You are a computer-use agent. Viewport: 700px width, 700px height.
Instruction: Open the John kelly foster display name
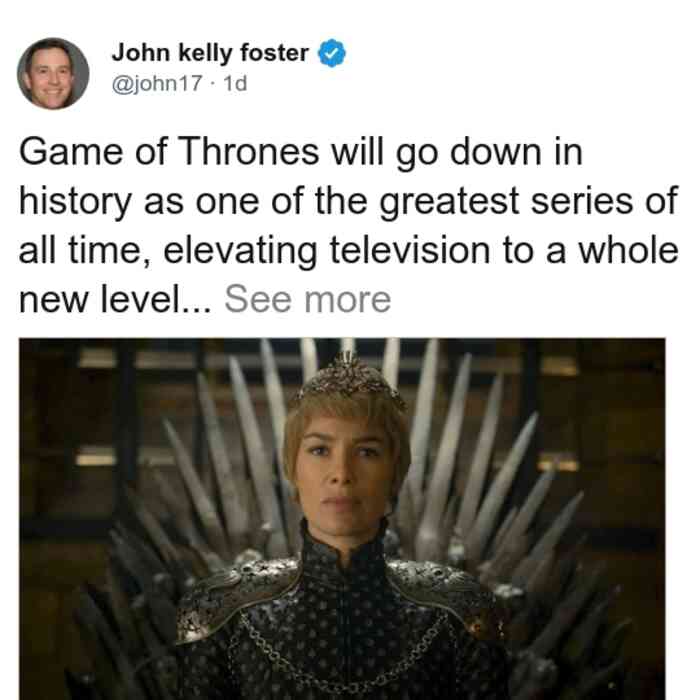point(210,53)
